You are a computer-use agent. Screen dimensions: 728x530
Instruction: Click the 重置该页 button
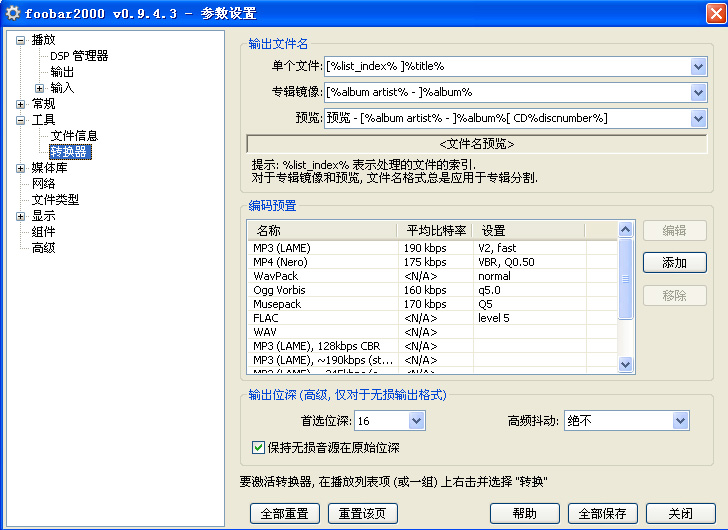(x=363, y=513)
